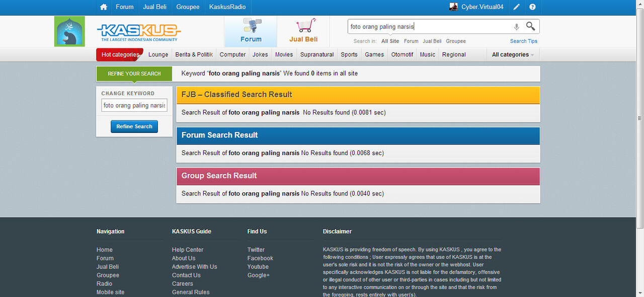This screenshot has height=297, width=644.
Task: Open the Supranatural category
Action: [317, 54]
